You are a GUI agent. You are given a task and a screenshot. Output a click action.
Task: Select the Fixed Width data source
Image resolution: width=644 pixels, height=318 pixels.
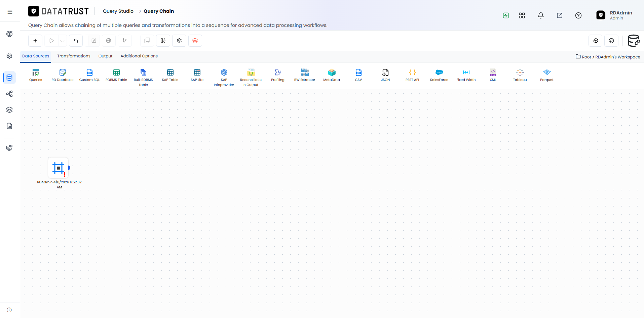(x=466, y=75)
